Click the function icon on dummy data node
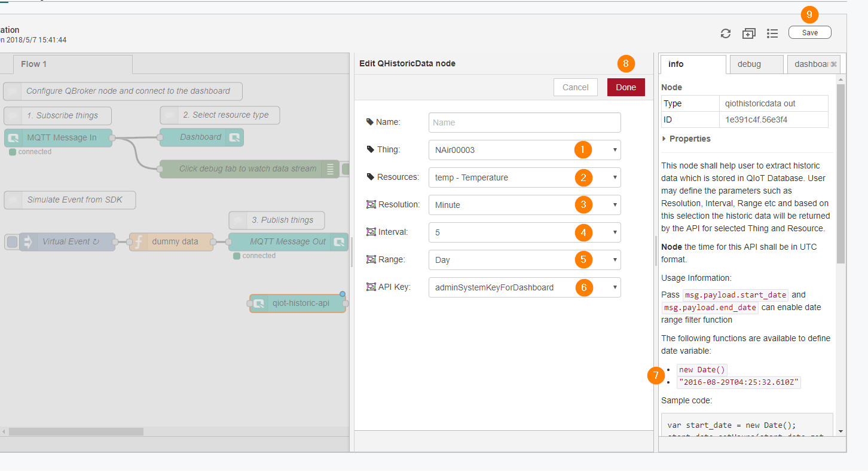868x472 pixels. click(138, 242)
